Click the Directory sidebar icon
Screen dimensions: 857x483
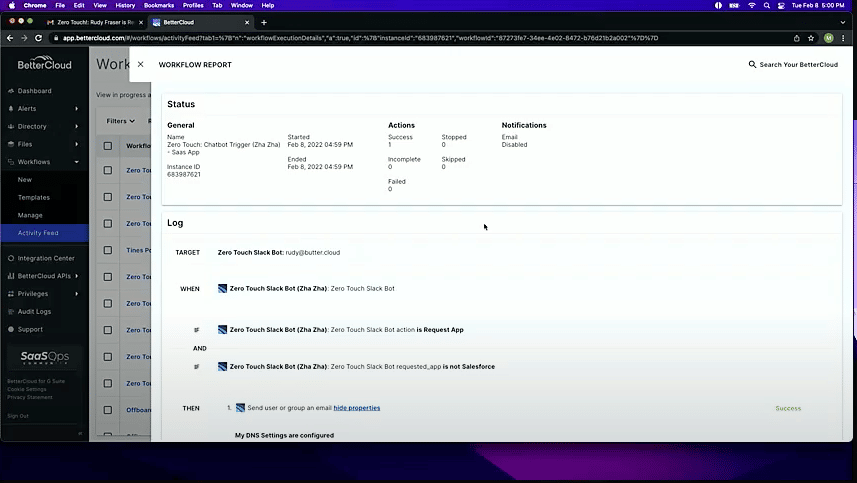pyautogui.click(x=11, y=126)
